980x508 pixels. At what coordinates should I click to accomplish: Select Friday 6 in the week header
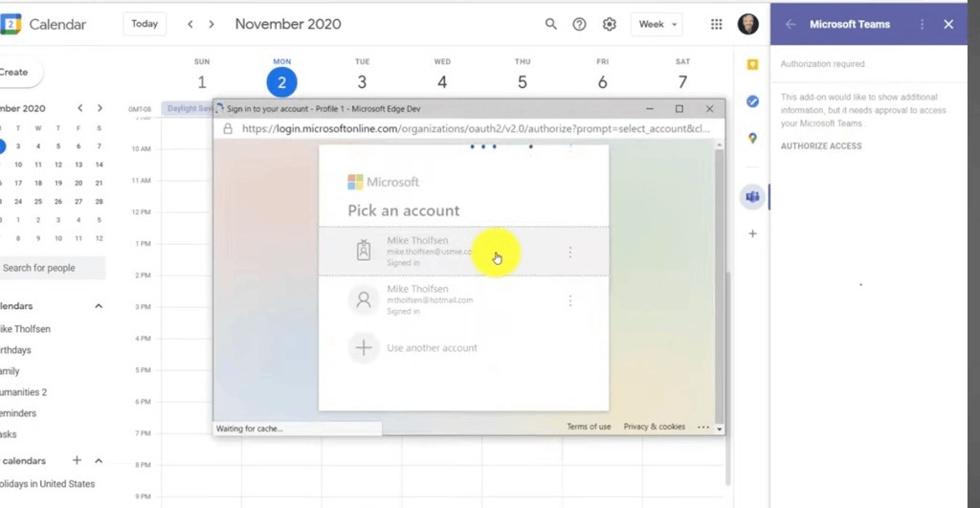pos(603,82)
